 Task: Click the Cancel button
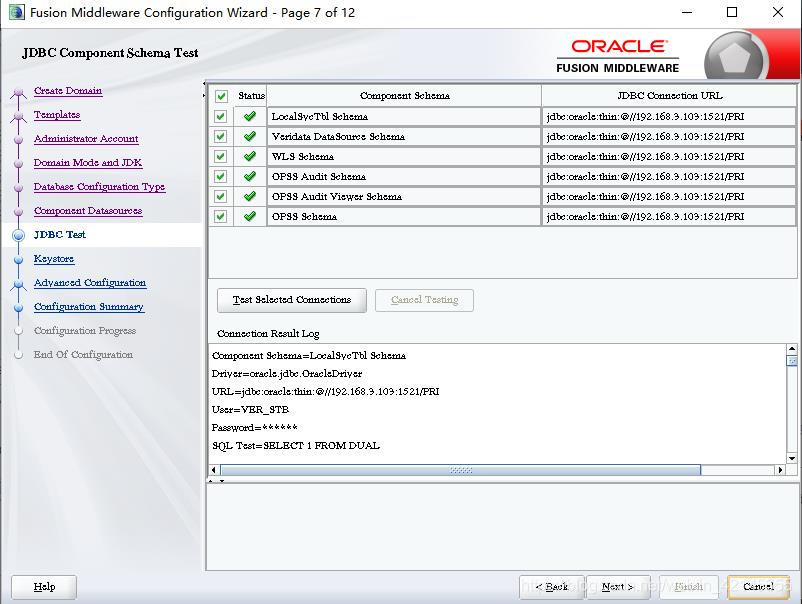pyautogui.click(x=759, y=587)
